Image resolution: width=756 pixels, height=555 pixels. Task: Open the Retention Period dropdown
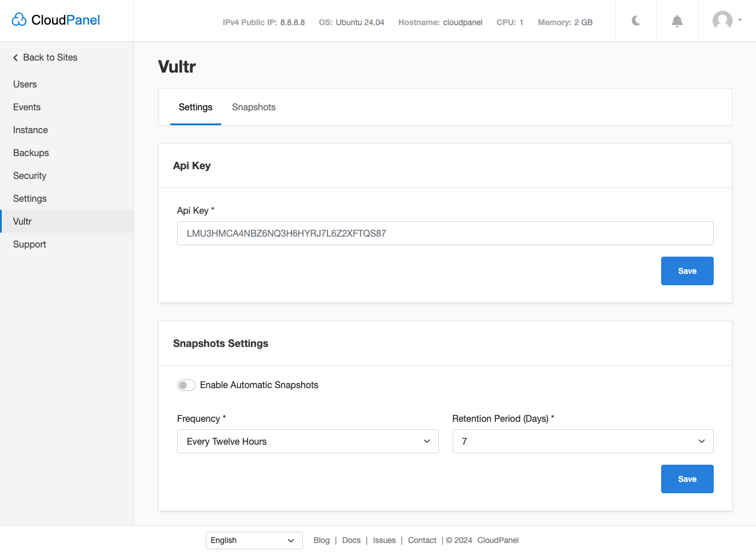tap(582, 441)
